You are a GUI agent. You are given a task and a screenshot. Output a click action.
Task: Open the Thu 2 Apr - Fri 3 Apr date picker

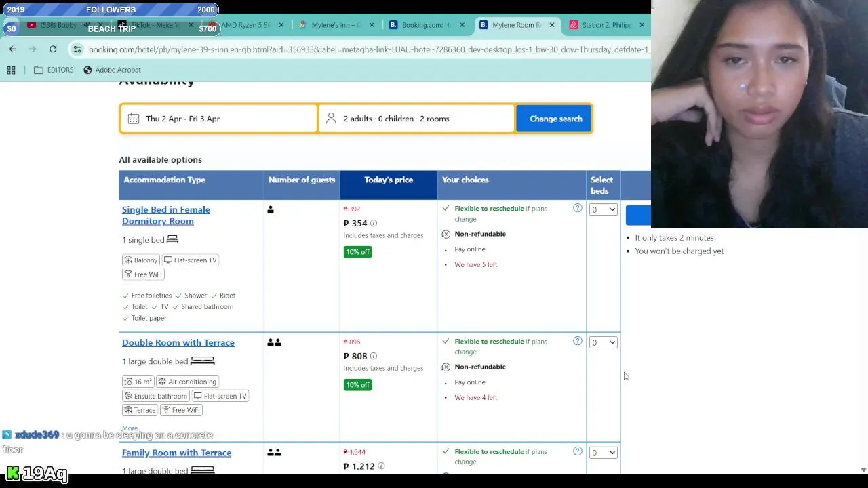[219, 119]
